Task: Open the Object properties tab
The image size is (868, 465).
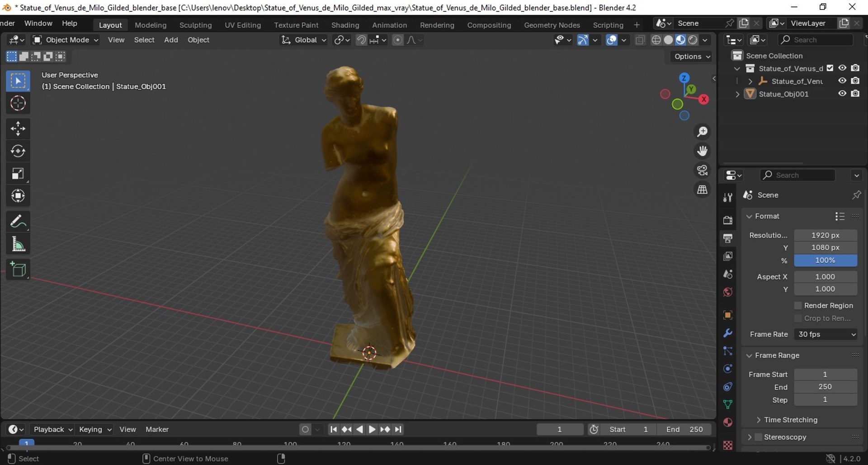Action: point(728,315)
